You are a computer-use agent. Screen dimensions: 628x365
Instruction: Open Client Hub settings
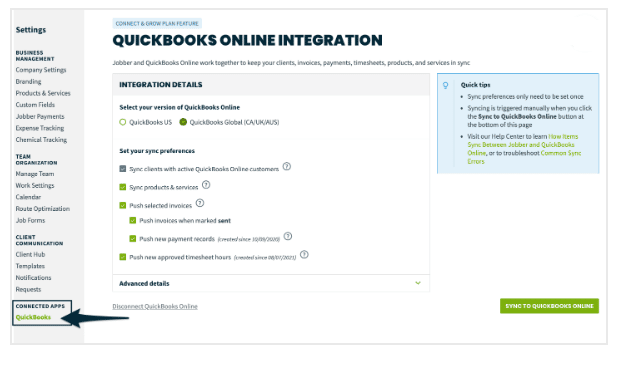[x=30, y=254]
